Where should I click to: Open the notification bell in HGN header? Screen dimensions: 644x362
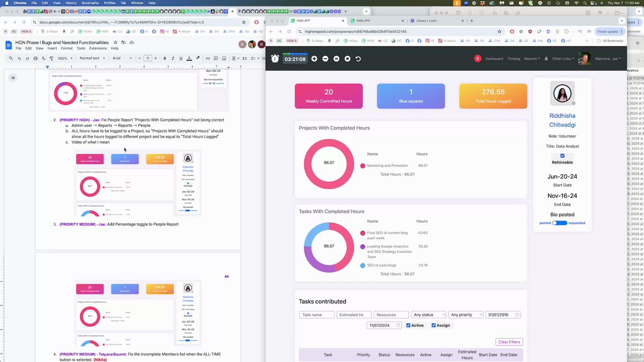[546, 59]
